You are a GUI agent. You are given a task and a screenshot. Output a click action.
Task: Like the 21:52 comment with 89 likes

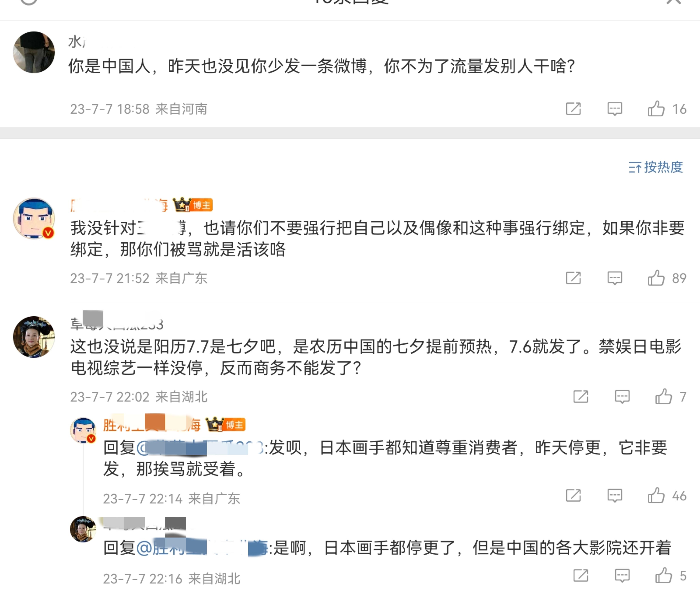point(656,278)
